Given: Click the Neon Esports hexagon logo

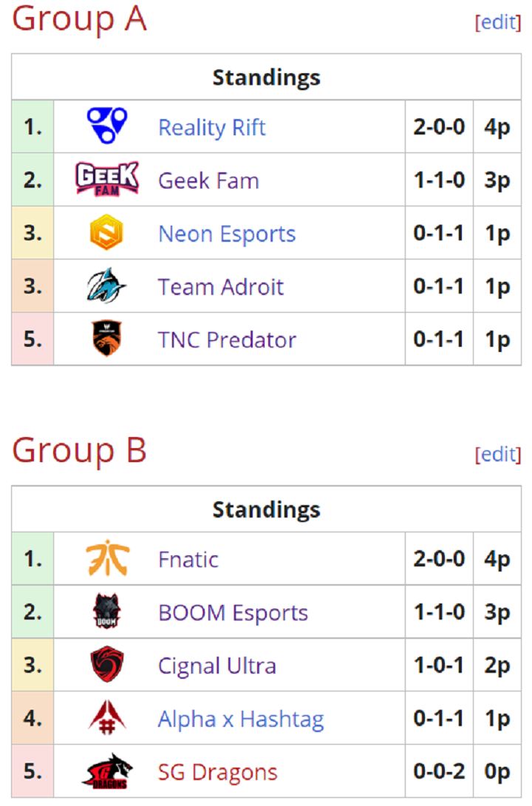Looking at the screenshot, I should 107,232.
